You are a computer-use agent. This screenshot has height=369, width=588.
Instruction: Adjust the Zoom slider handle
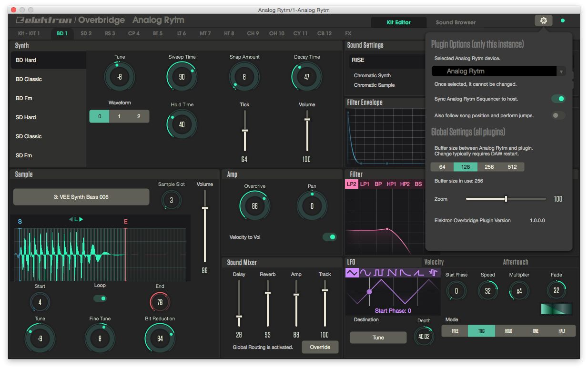506,199
